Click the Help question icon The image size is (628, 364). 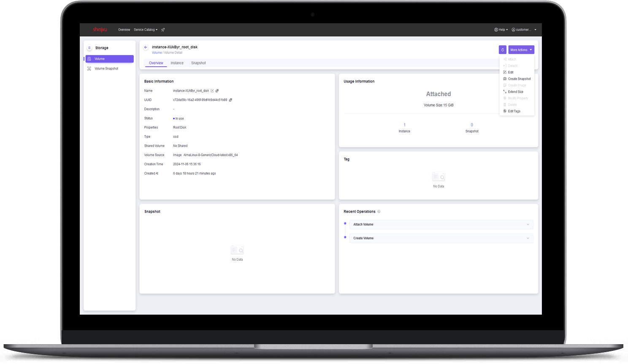point(496,30)
